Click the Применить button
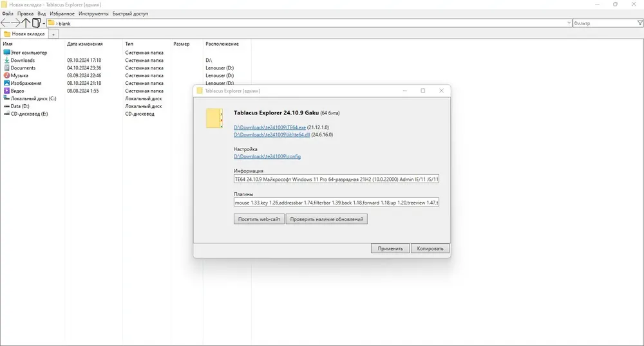Image resolution: width=644 pixels, height=346 pixels. [390, 248]
